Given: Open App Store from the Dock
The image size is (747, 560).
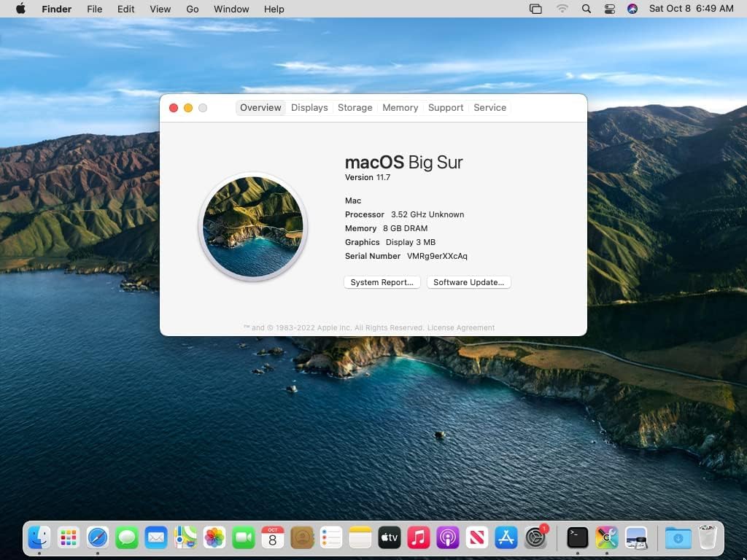Looking at the screenshot, I should point(506,537).
